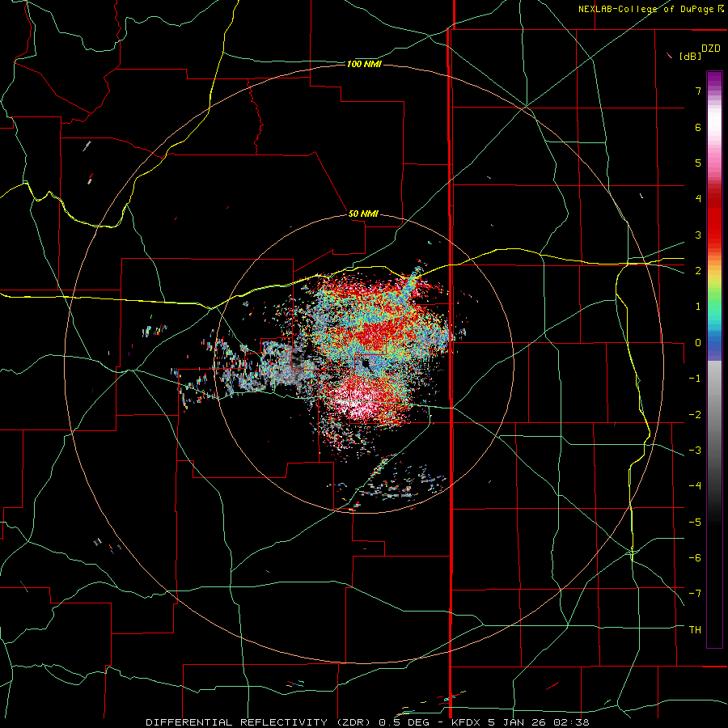Screen dimensions: 728x728
Task: Click the -2 value on the color scale
Action: pyautogui.click(x=695, y=415)
